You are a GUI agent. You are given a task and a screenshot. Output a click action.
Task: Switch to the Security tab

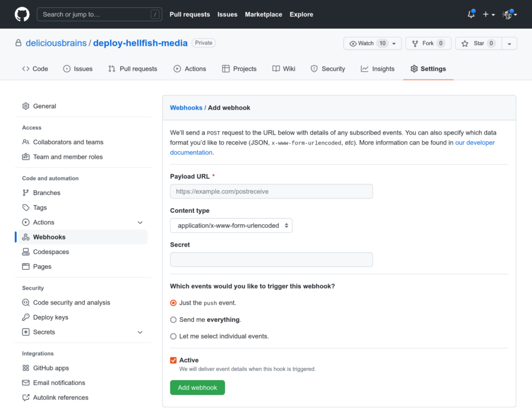pyautogui.click(x=328, y=69)
